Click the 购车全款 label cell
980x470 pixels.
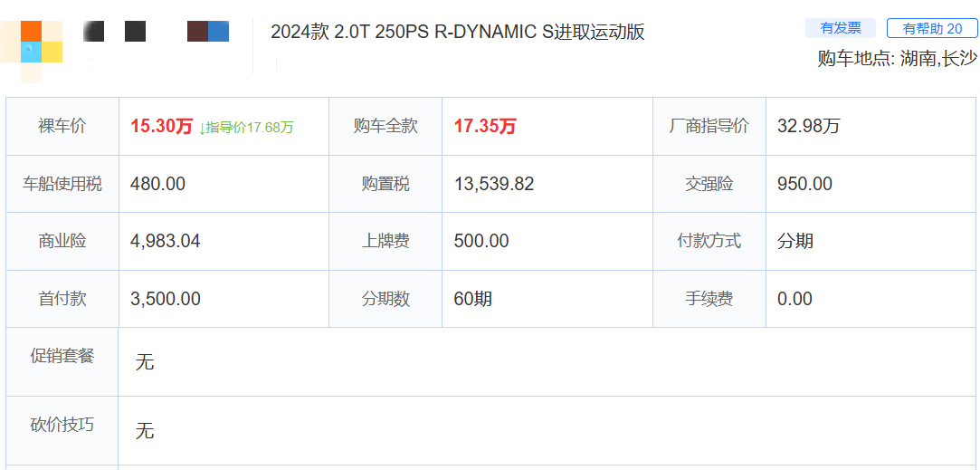point(385,126)
